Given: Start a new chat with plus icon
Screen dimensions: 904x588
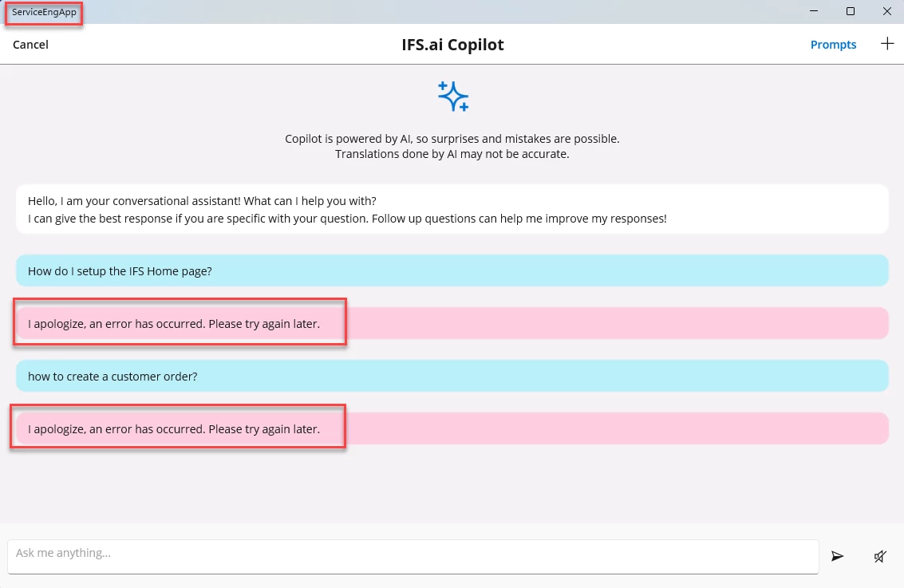Looking at the screenshot, I should click(x=887, y=44).
